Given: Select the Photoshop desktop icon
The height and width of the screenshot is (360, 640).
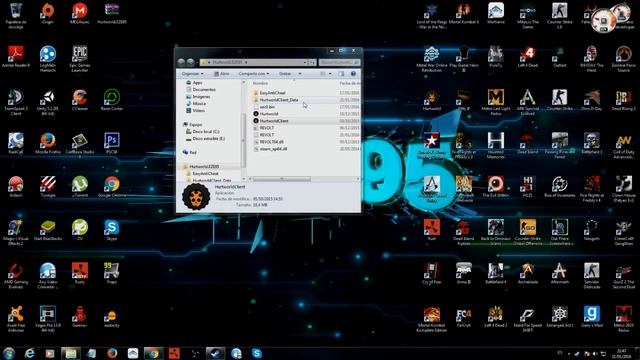Looking at the screenshot, I should pyautogui.click(x=111, y=143).
